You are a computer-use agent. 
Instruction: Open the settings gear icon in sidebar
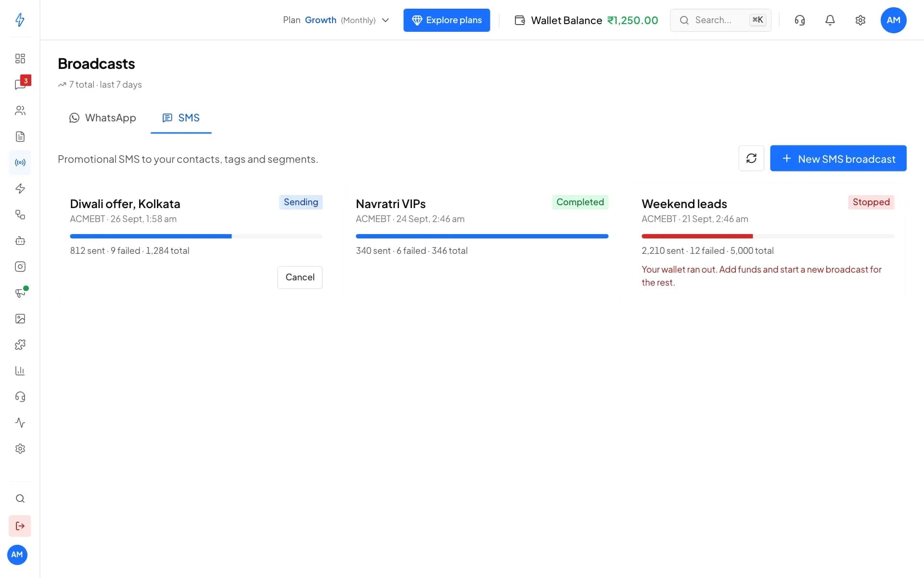pos(20,449)
